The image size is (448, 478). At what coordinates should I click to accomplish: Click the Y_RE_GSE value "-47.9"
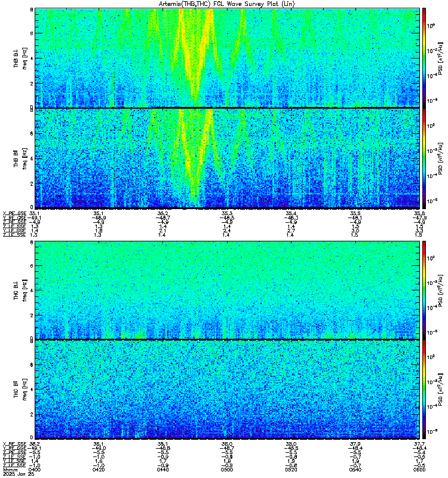coord(420,217)
